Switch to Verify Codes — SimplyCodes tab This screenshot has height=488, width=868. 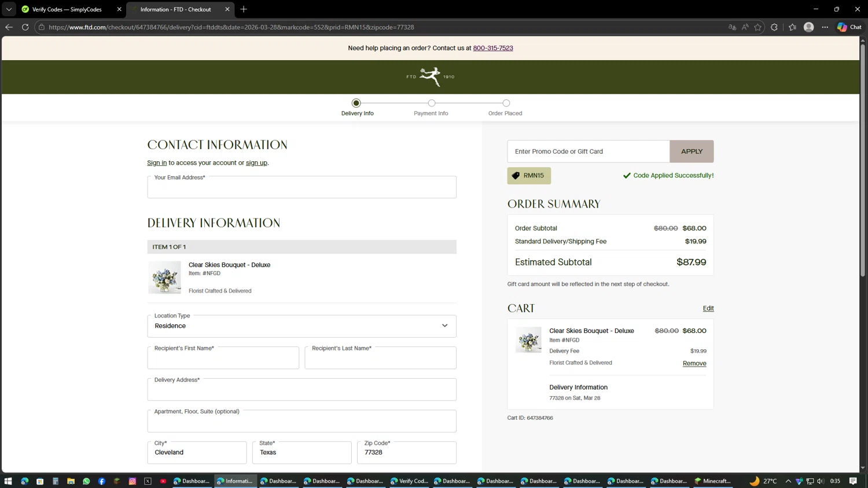click(67, 9)
